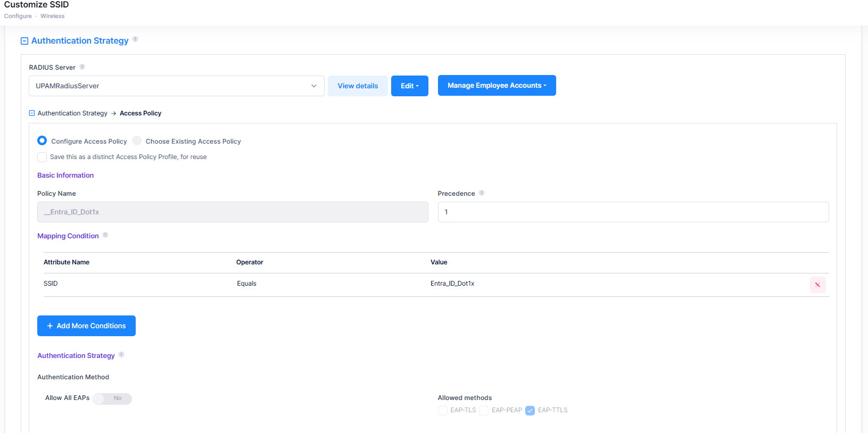The image size is (868, 433).
Task: Click Add More Conditions button
Action: (86, 326)
